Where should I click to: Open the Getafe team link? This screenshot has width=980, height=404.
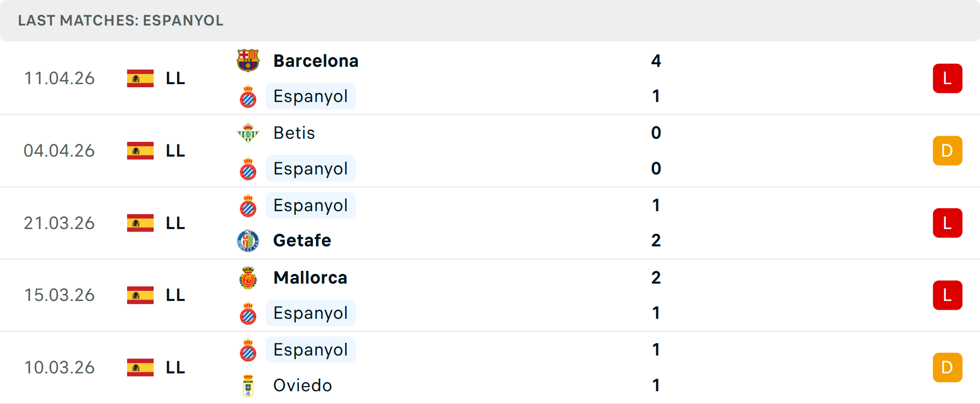click(x=302, y=241)
